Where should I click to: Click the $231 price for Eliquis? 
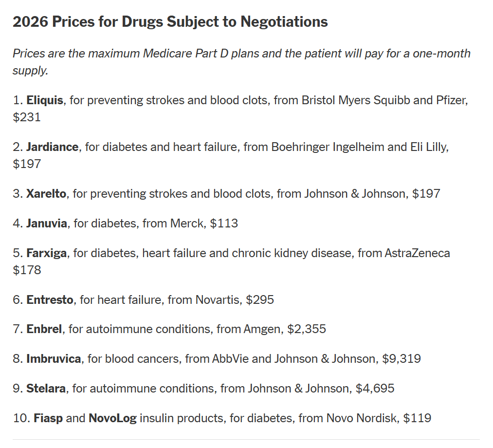point(27,117)
